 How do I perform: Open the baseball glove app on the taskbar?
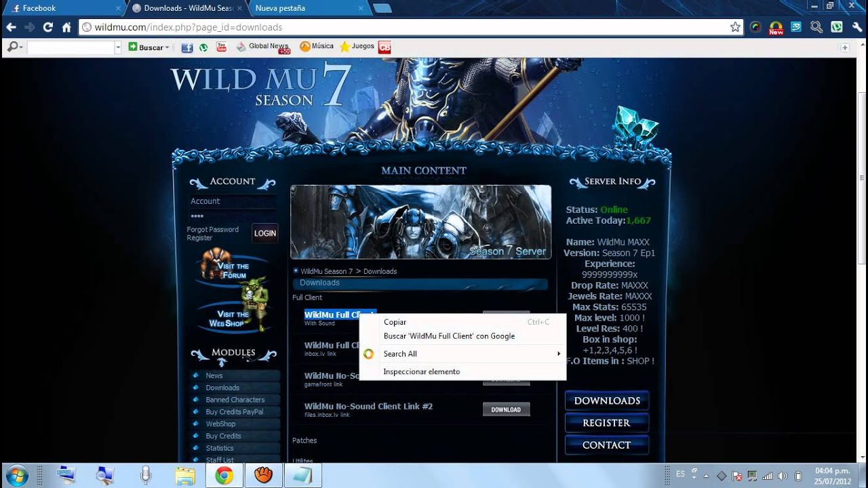(x=264, y=475)
